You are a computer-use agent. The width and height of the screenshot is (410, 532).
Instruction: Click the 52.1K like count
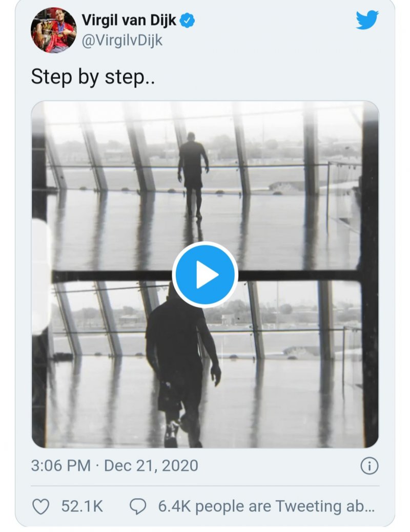(x=82, y=506)
